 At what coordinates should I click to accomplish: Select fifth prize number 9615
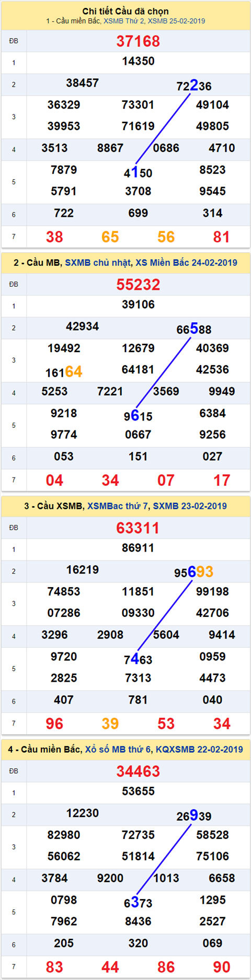click(138, 416)
